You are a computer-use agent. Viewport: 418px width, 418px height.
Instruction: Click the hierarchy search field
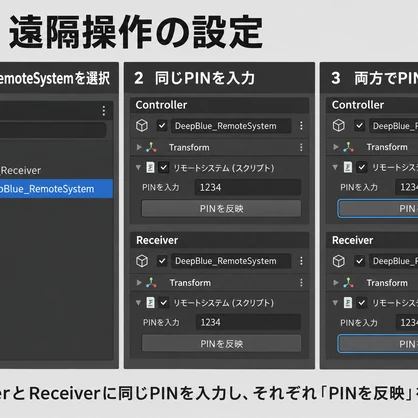(x=53, y=130)
